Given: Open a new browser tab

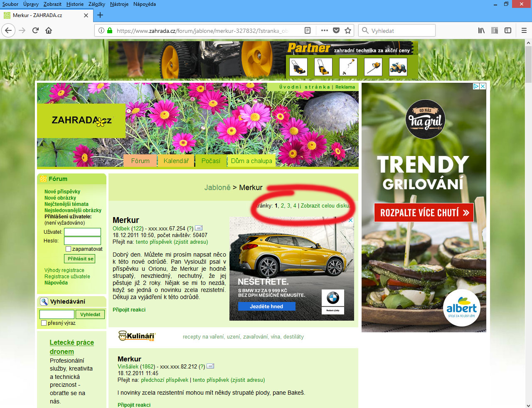Looking at the screenshot, I should pos(100,15).
